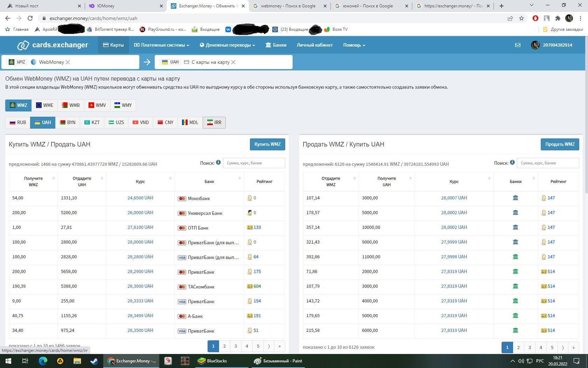The image size is (588, 368).
Task: Select KZT as exchange currency
Action: [x=92, y=122]
